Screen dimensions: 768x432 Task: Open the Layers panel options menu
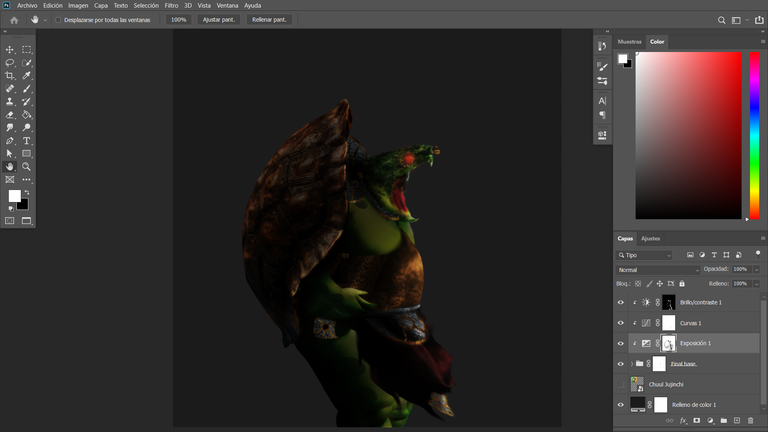coord(763,239)
